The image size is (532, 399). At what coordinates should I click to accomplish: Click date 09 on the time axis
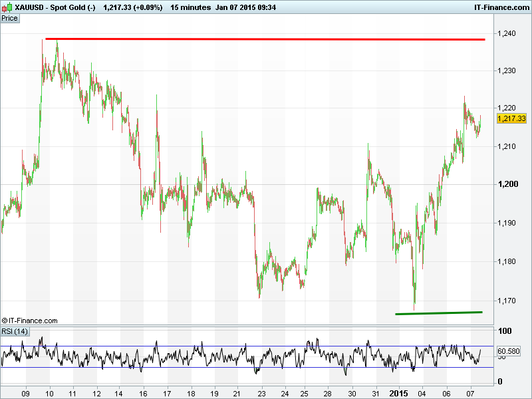[x=27, y=393]
